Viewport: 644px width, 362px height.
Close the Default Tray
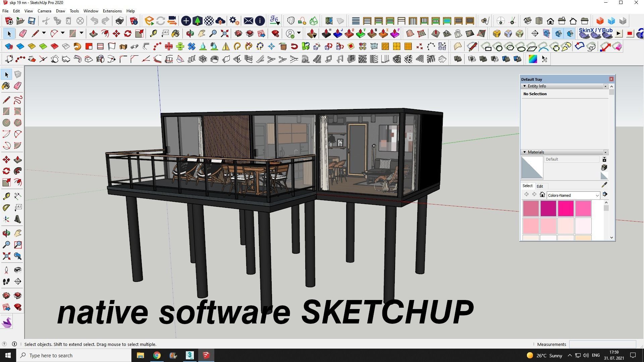611,79
